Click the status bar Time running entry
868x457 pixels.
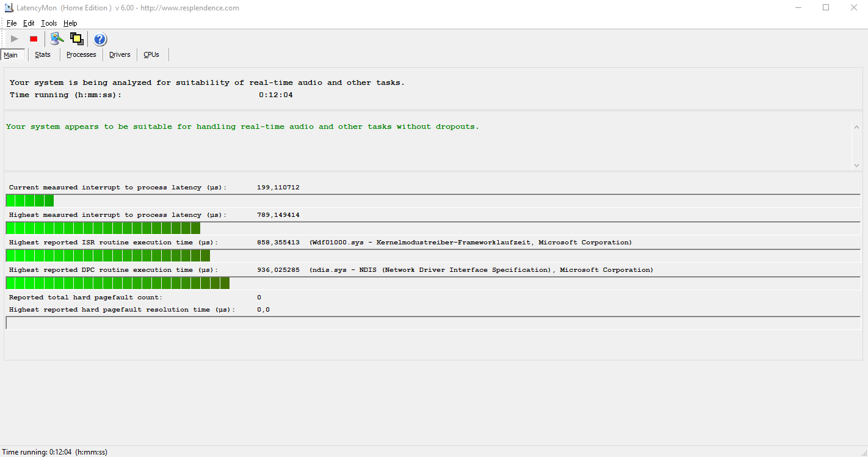pyautogui.click(x=55, y=452)
